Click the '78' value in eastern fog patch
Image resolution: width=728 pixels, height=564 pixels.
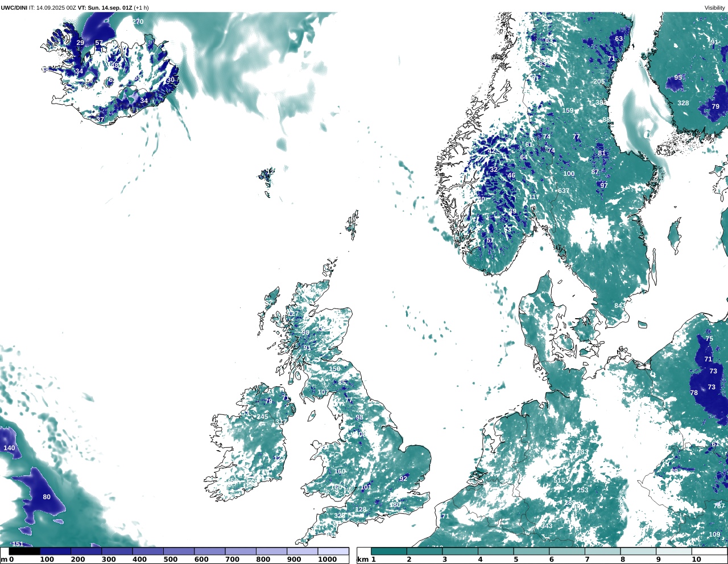[x=694, y=393]
